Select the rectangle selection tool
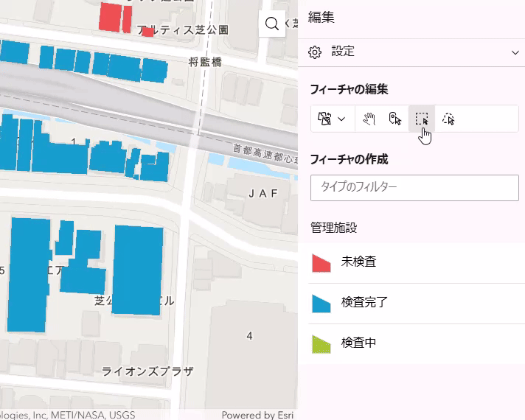Viewport: 525px width, 420px height. pos(422,119)
